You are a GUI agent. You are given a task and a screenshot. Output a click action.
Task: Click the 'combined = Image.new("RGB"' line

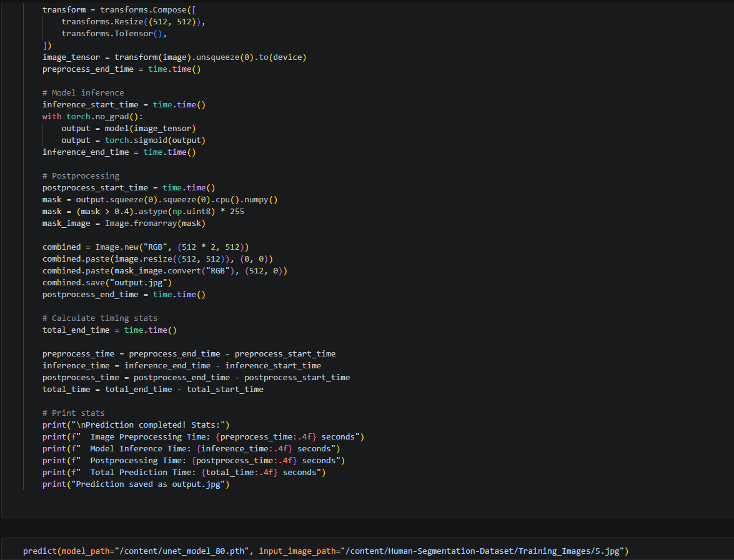point(146,247)
